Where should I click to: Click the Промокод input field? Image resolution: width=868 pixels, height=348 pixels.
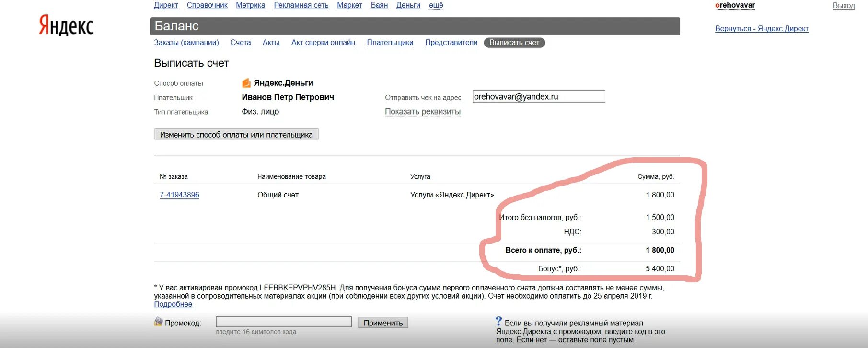click(284, 322)
